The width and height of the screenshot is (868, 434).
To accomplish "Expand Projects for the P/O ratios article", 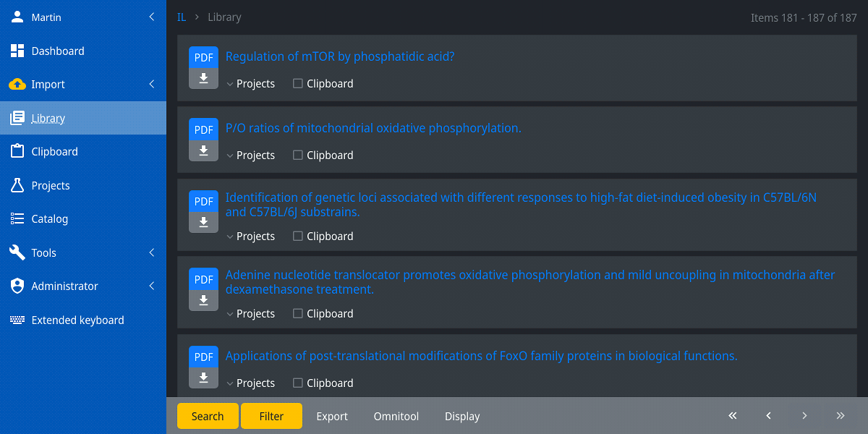I will click(250, 156).
